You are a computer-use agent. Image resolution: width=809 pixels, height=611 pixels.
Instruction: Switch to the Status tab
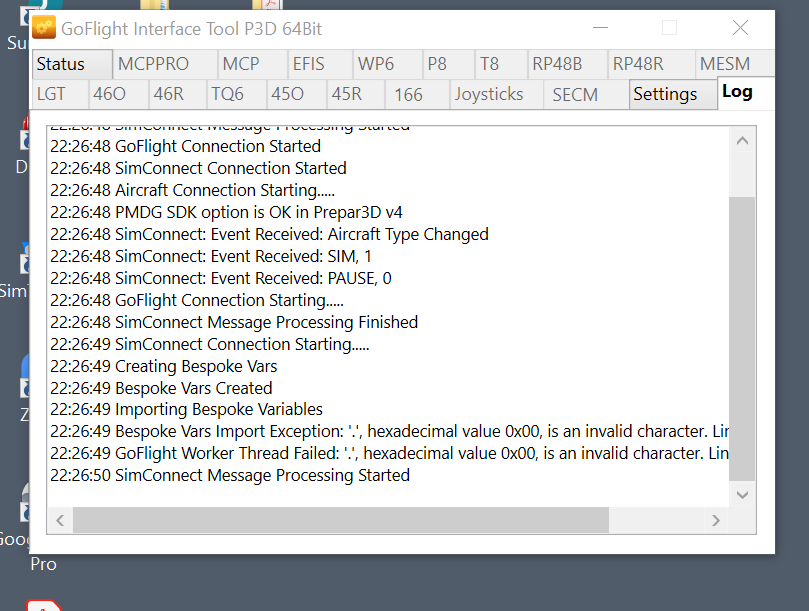(61, 64)
